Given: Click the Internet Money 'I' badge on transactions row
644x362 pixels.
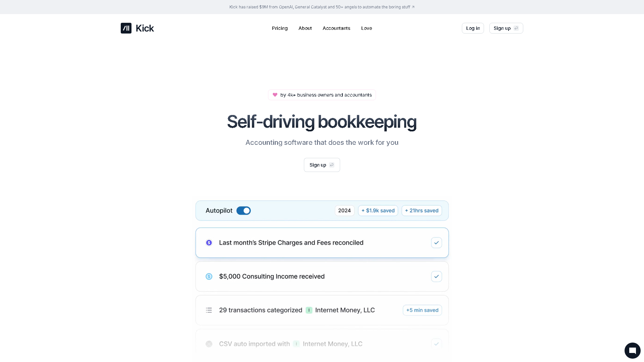Looking at the screenshot, I should [309, 310].
